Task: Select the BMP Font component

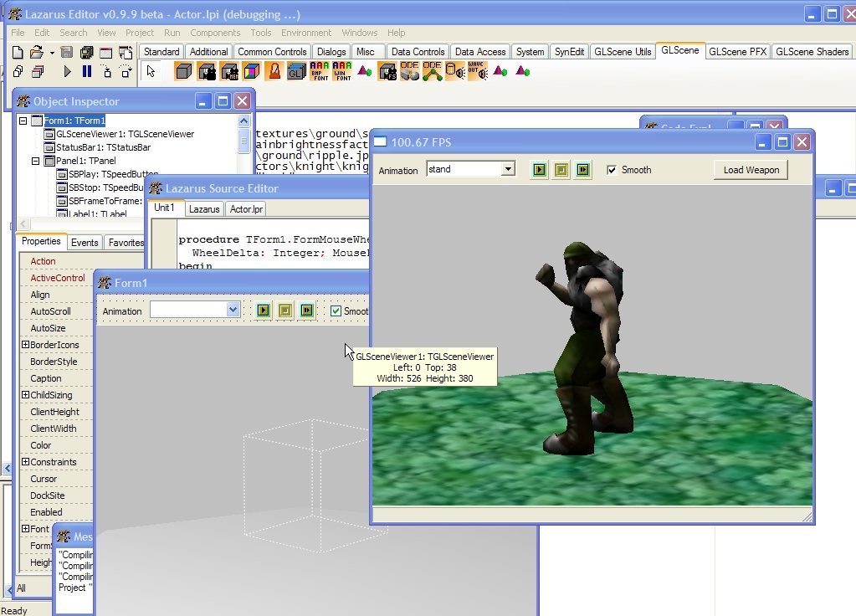Action: [320, 71]
